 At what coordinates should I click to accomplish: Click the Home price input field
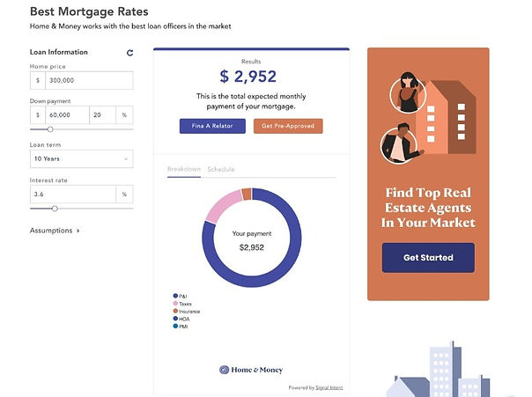point(89,80)
